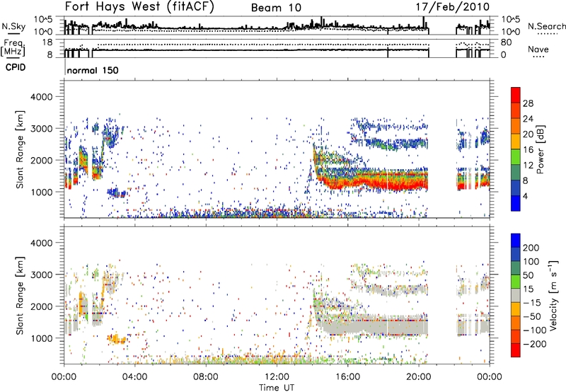Click the '16:00' time tick label

click(347, 377)
